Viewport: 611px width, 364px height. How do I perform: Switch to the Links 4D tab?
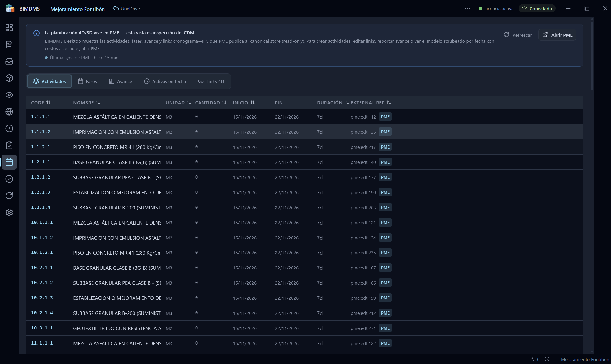click(x=211, y=81)
